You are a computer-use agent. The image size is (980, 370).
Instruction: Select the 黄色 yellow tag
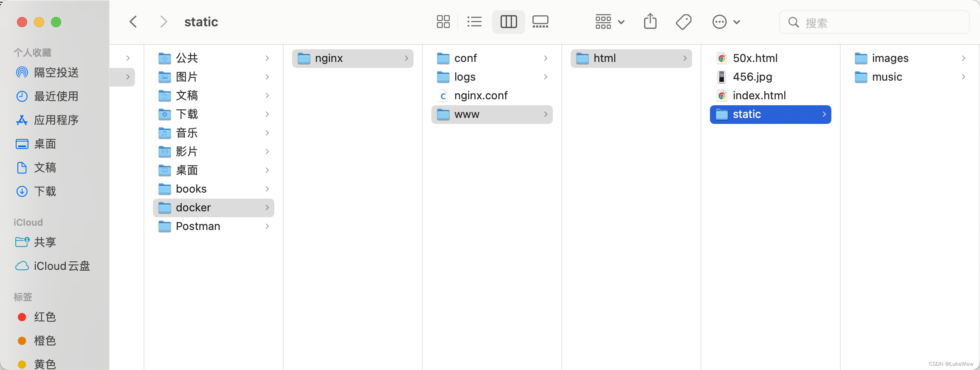(x=37, y=364)
